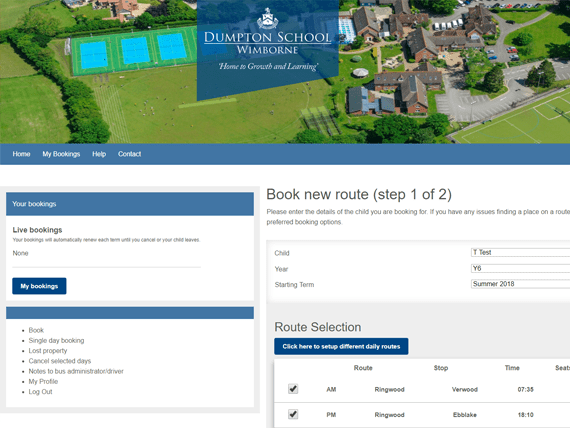Click the Dumpton School crest logo

pos(268,18)
